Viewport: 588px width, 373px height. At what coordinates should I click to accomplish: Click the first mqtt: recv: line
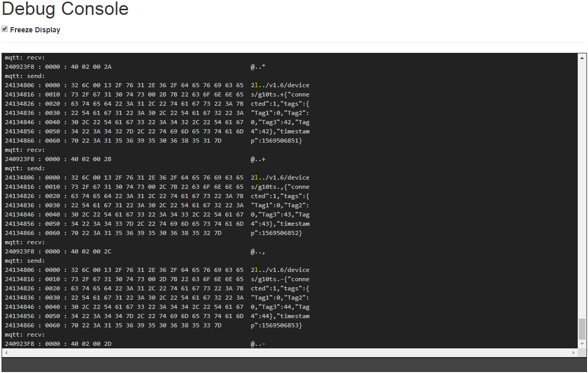[x=25, y=57]
